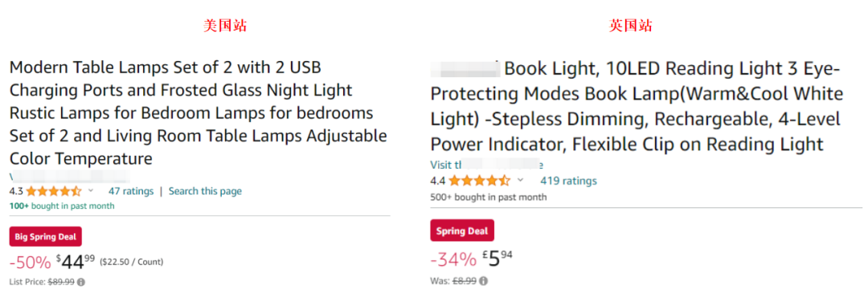Expand the rating dropdown chevron next to 4.3 stars
The width and height of the screenshot is (868, 290).
click(x=92, y=191)
